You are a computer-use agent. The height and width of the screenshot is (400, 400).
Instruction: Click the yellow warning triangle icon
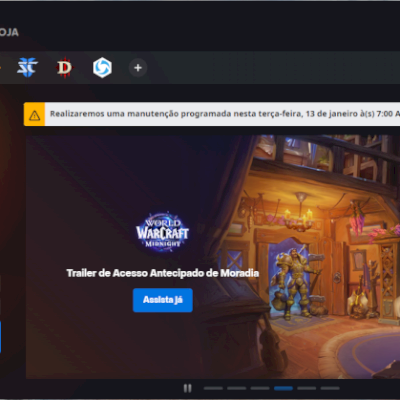pos(34,114)
